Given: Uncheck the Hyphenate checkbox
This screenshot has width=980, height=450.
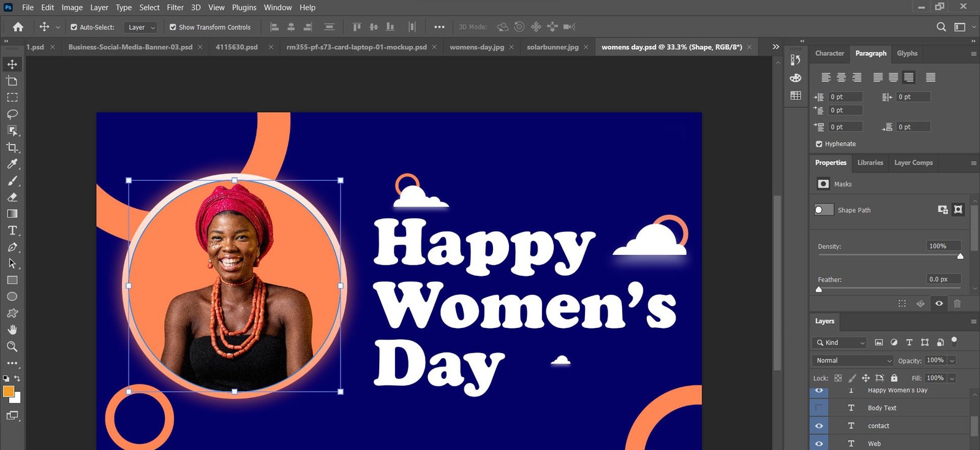Looking at the screenshot, I should click(x=820, y=144).
